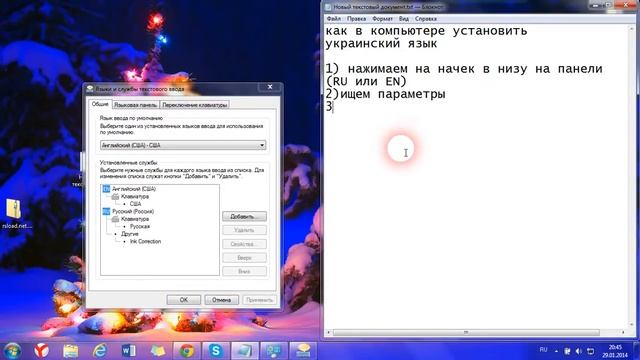The height and width of the screenshot is (360, 640).
Task: Open Вид menu in Notepad
Action: pos(404,19)
